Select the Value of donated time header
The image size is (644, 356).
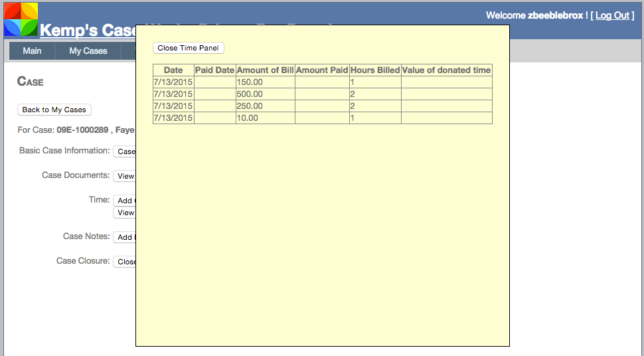[x=446, y=70]
